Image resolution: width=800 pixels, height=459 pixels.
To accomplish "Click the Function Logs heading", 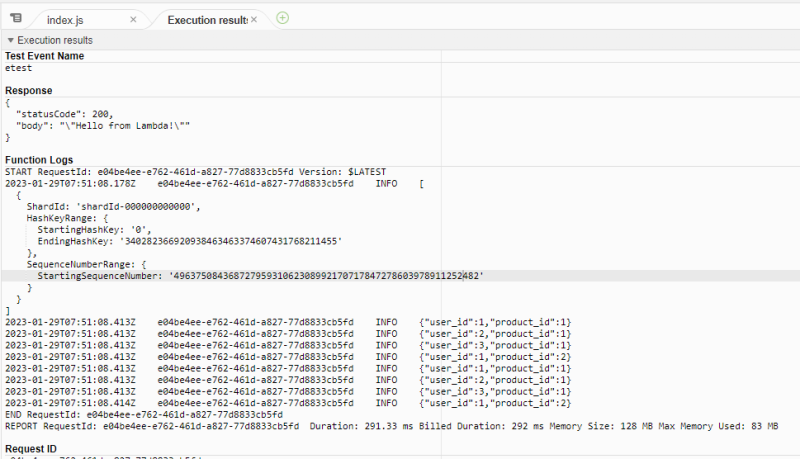I will tap(39, 160).
